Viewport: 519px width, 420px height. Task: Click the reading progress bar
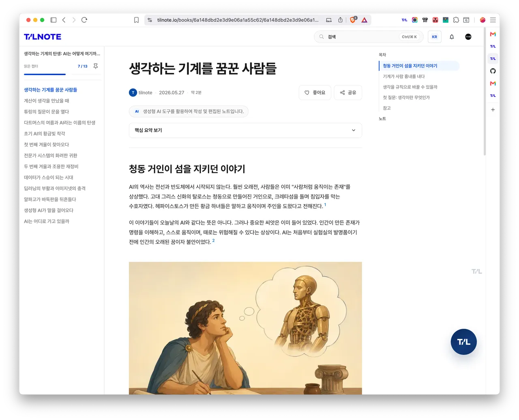(x=62, y=74)
